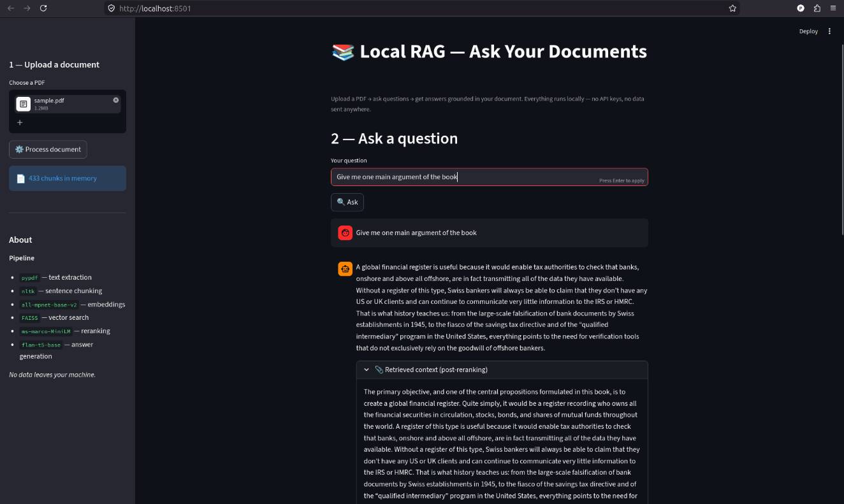Collapse the Retrieved context expander chevron
This screenshot has width=844, height=504.
367,370
